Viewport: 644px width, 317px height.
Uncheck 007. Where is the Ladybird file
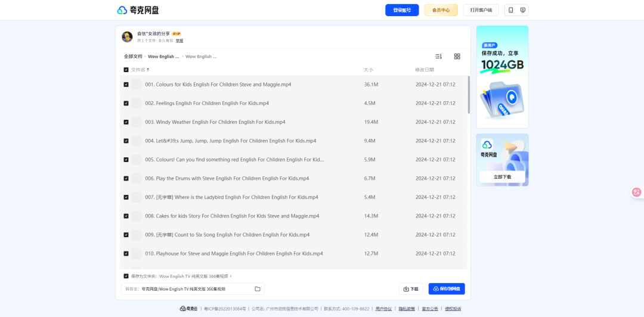click(x=126, y=197)
